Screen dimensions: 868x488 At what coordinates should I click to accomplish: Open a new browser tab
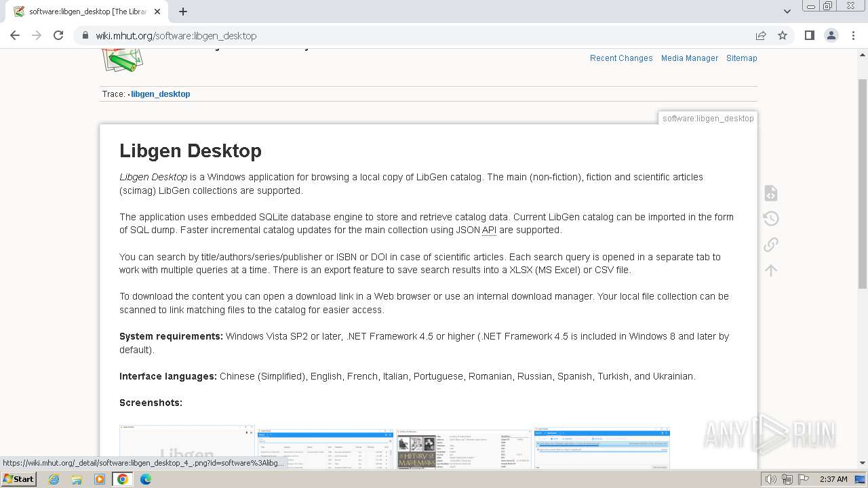183,12
